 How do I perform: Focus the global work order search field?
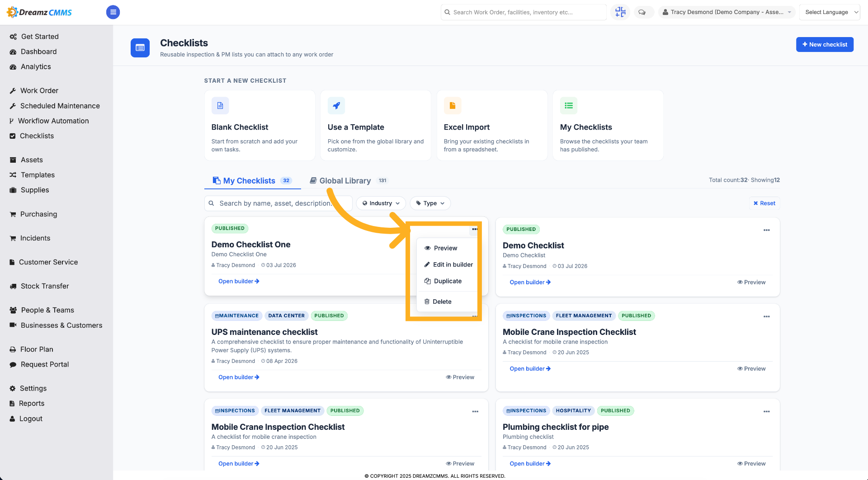pyautogui.click(x=524, y=12)
